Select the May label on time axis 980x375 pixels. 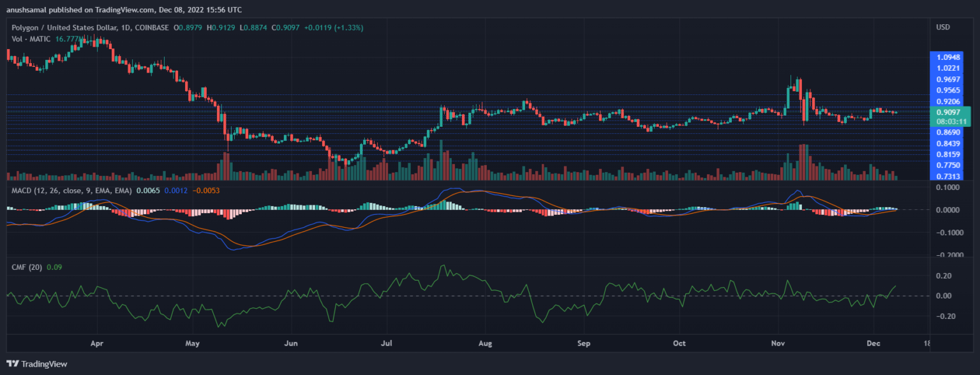193,344
